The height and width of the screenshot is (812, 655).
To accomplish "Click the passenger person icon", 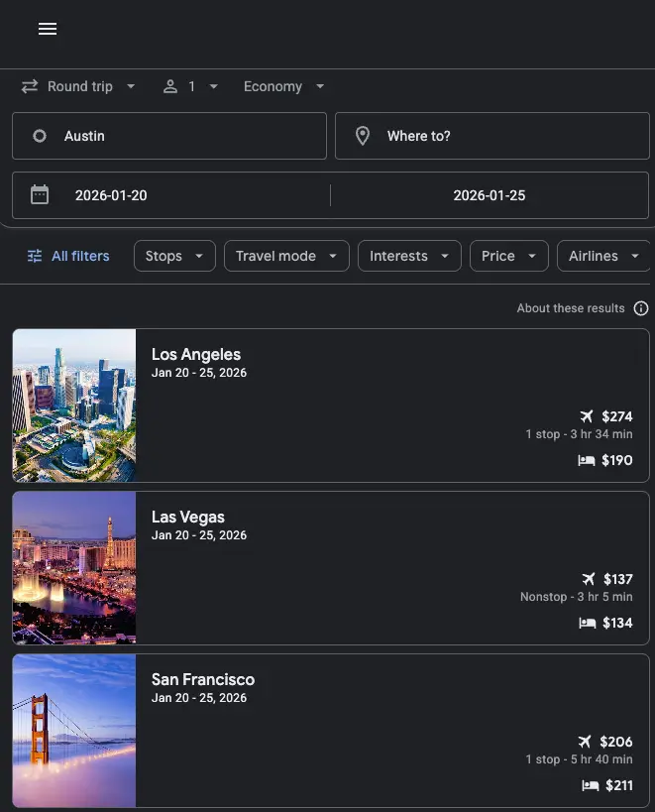I will 170,86.
